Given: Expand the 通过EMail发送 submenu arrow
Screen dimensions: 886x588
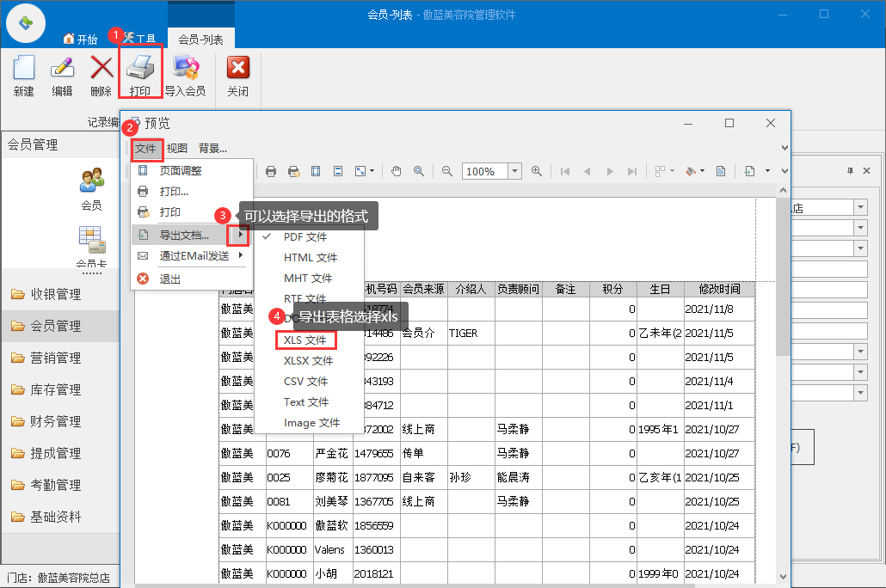Looking at the screenshot, I should click(x=241, y=255).
